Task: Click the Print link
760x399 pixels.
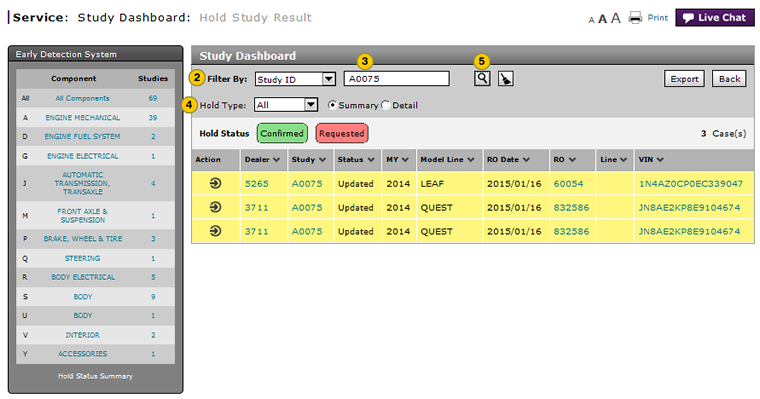Action: [657, 18]
